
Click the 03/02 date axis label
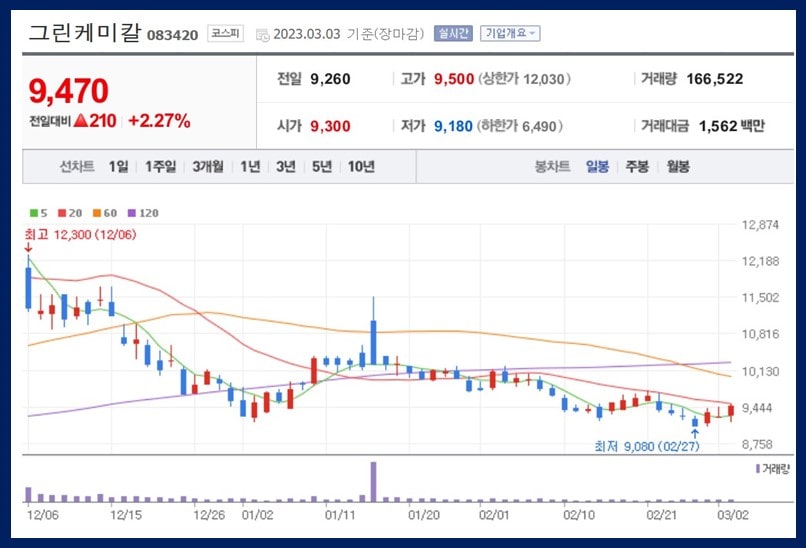pos(733,515)
